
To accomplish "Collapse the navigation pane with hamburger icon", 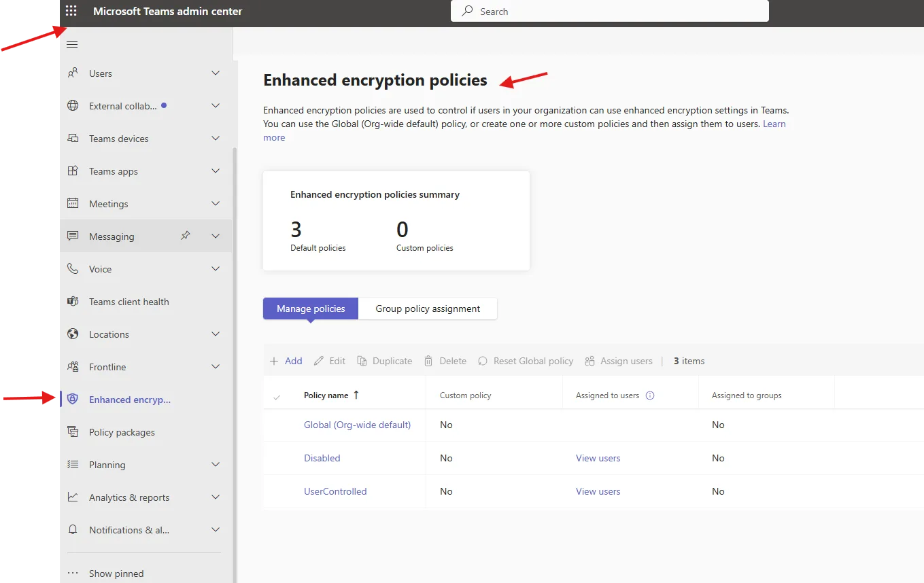I will click(72, 43).
